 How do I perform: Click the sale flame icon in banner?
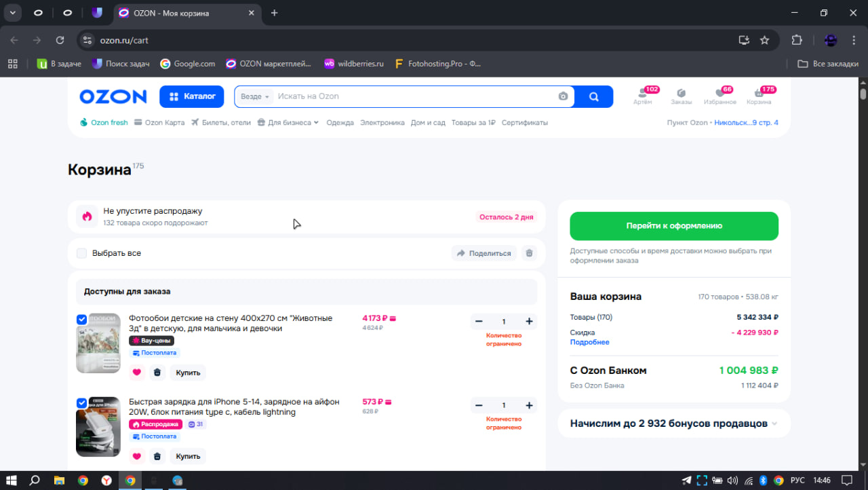[x=87, y=216]
